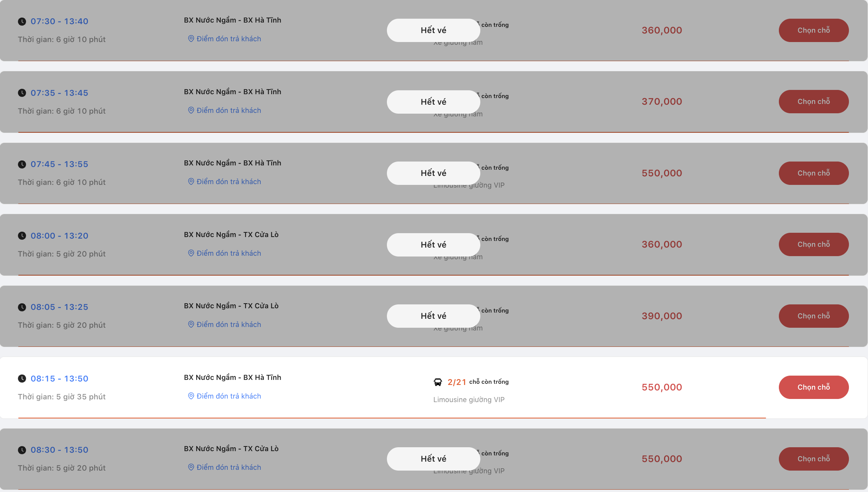Click the clock icon beside 07:45 - 13:55
This screenshot has width=868, height=492.
click(x=22, y=164)
